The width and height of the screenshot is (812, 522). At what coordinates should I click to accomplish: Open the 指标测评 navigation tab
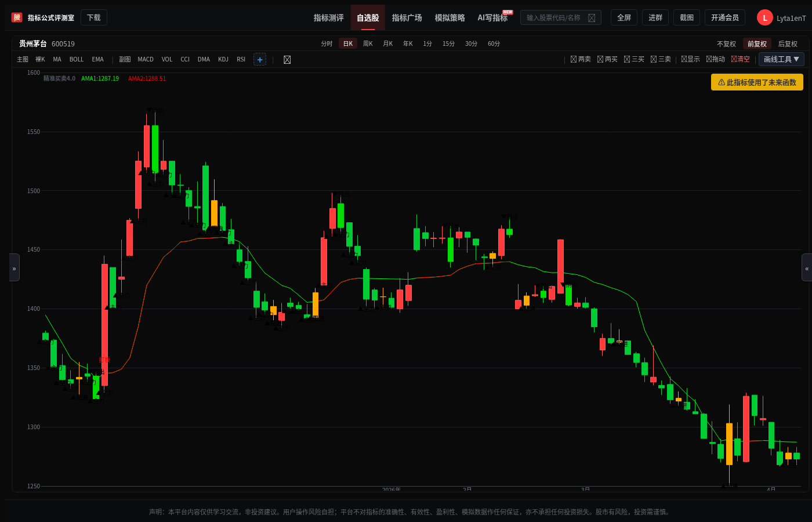pos(329,18)
